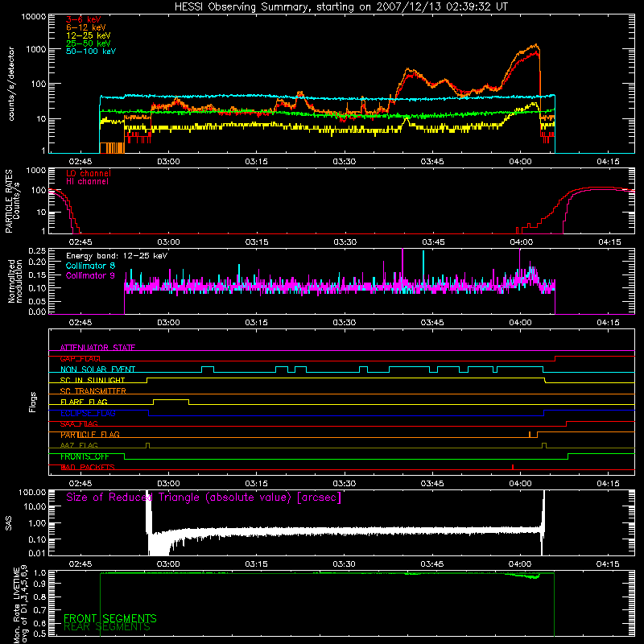Click the 04:15 time label under the Flags panel
This screenshot has width=644, height=644.
tap(608, 484)
